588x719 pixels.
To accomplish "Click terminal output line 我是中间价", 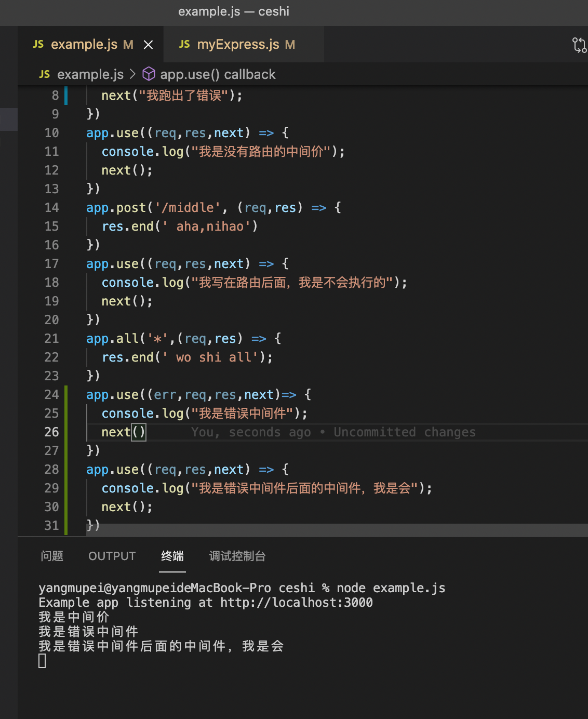I will [x=74, y=617].
